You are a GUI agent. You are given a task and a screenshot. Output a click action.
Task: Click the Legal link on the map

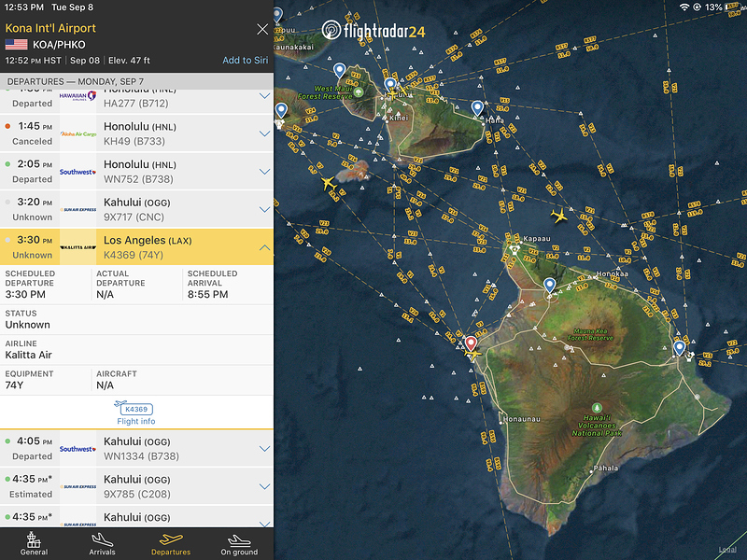[x=727, y=550]
